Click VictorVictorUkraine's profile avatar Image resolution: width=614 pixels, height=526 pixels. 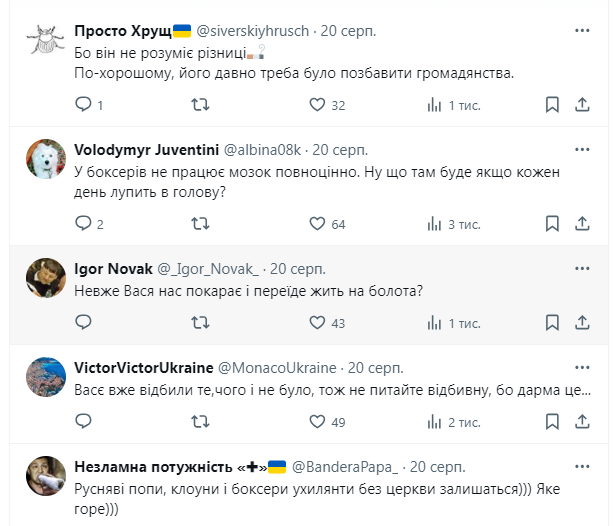(46, 376)
